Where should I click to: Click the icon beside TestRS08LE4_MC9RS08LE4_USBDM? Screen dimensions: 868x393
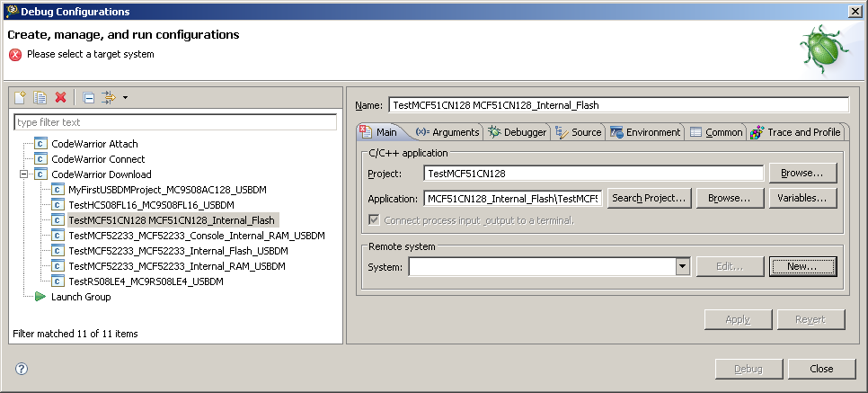coord(58,281)
